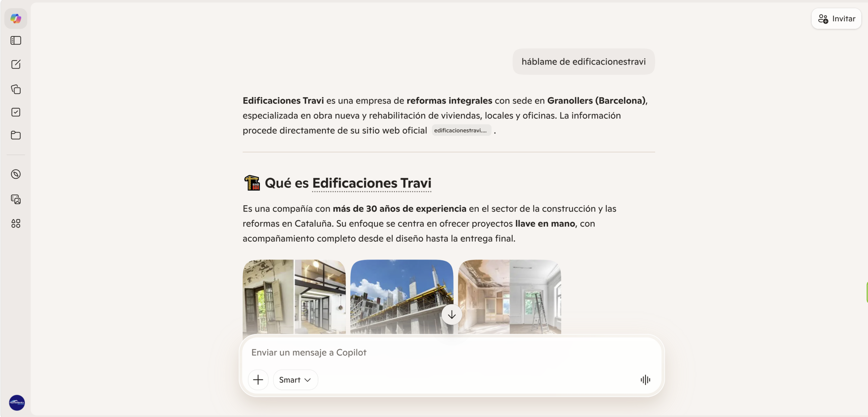The height and width of the screenshot is (417, 868).
Task: Click the Invitar button
Action: click(836, 19)
